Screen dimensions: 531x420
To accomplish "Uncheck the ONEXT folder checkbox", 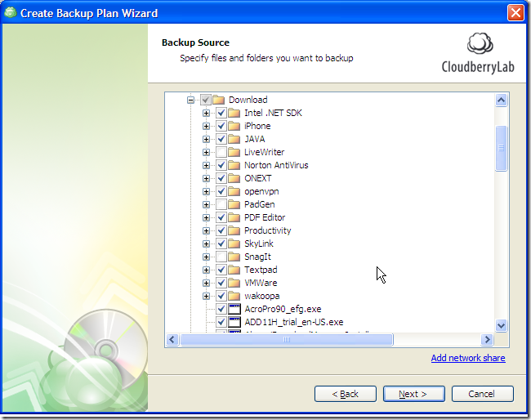I will point(221,178).
